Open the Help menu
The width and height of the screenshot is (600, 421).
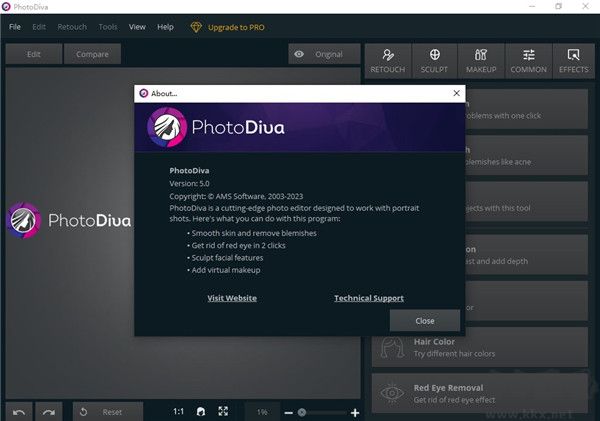pyautogui.click(x=165, y=27)
